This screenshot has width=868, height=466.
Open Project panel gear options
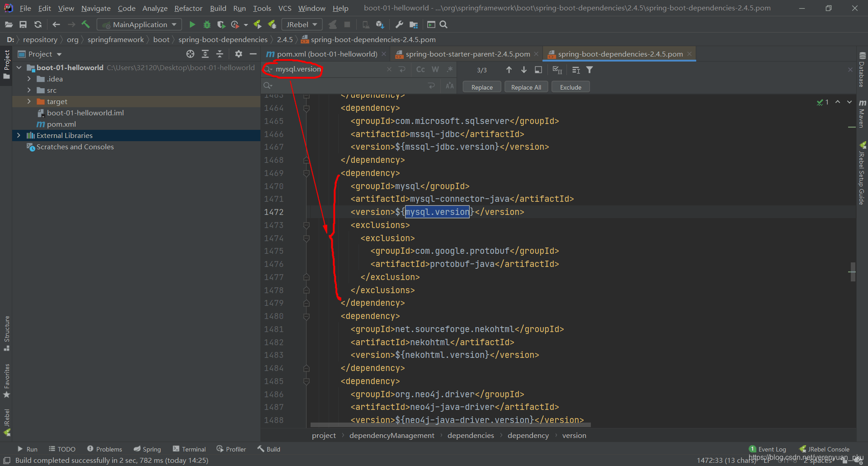(239, 54)
